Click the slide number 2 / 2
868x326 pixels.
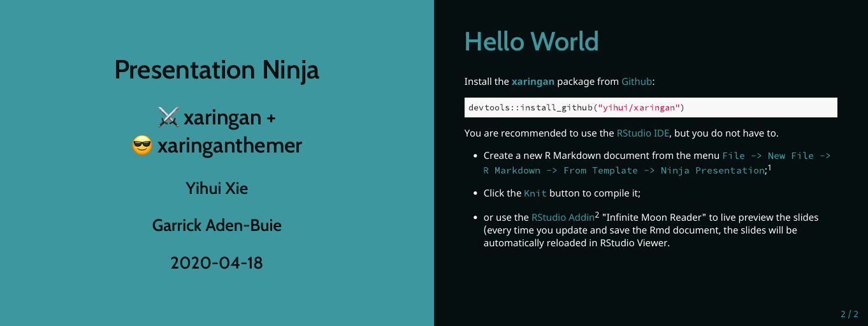(x=850, y=314)
